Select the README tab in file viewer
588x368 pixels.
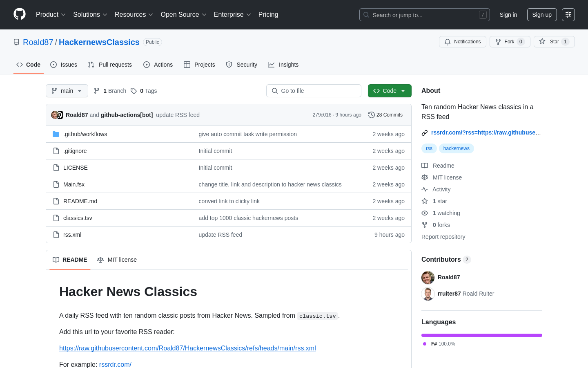pyautogui.click(x=70, y=260)
